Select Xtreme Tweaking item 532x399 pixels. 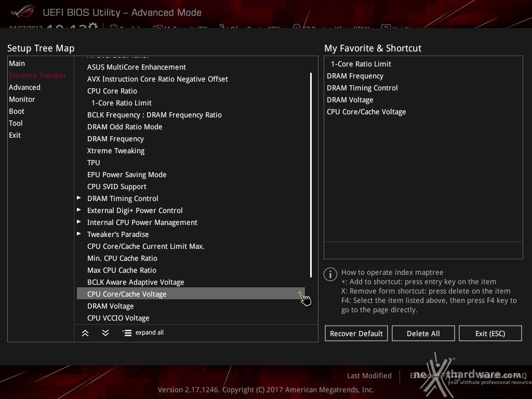point(116,151)
